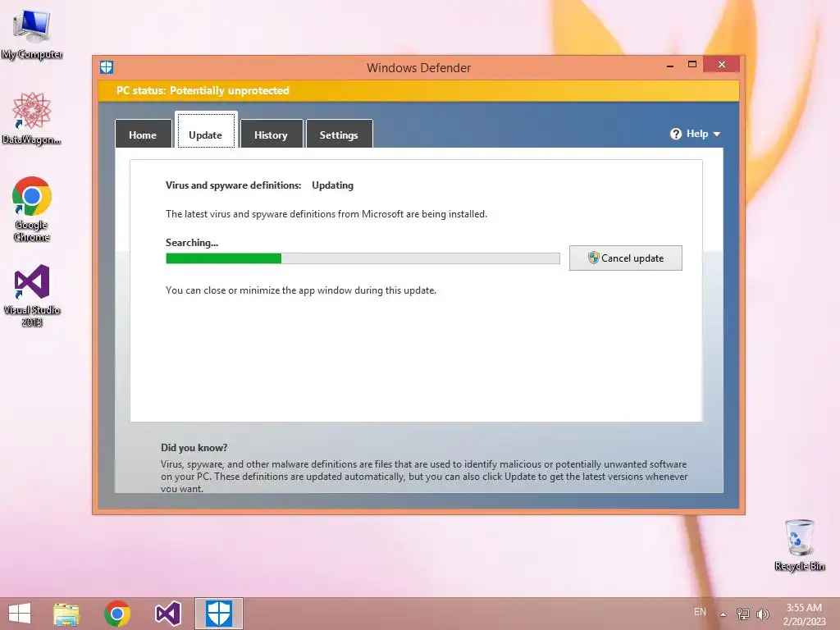
Task: Open the Visual Studio 2013 desktop shortcut
Action: coord(32,295)
